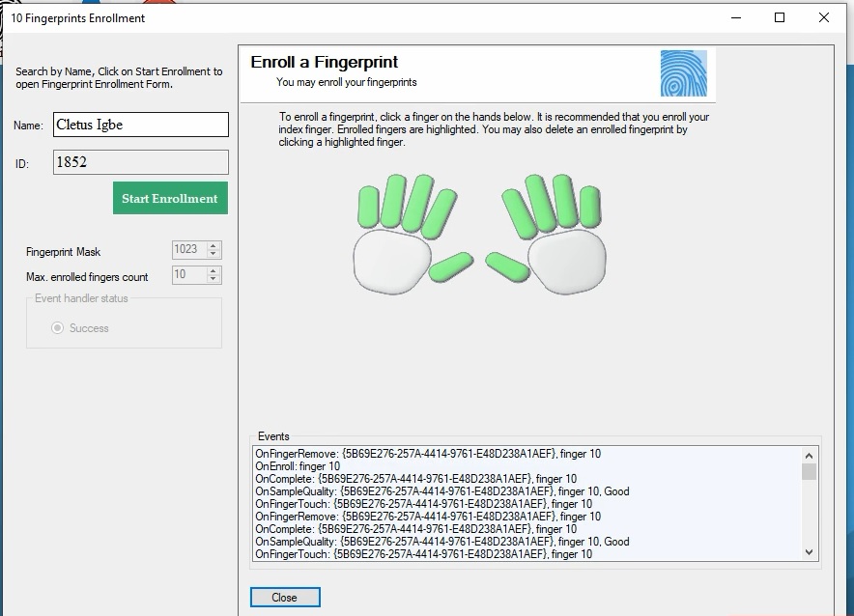Screen dimensions: 854x616
Task: Click inside the ID text field
Action: [140, 161]
